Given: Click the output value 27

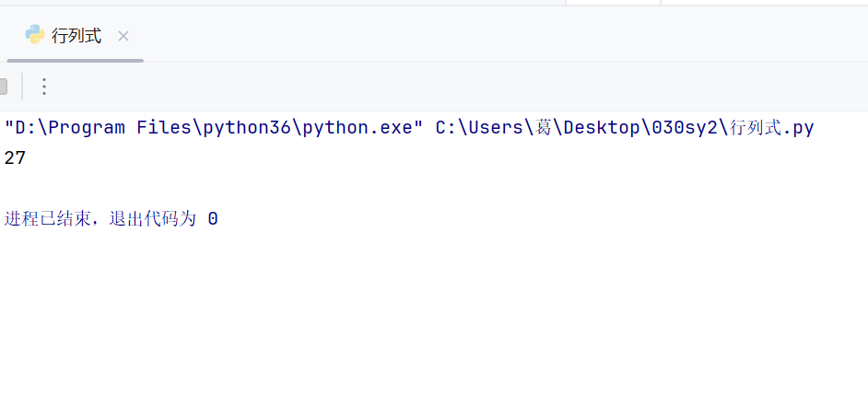Looking at the screenshot, I should 15,158.
